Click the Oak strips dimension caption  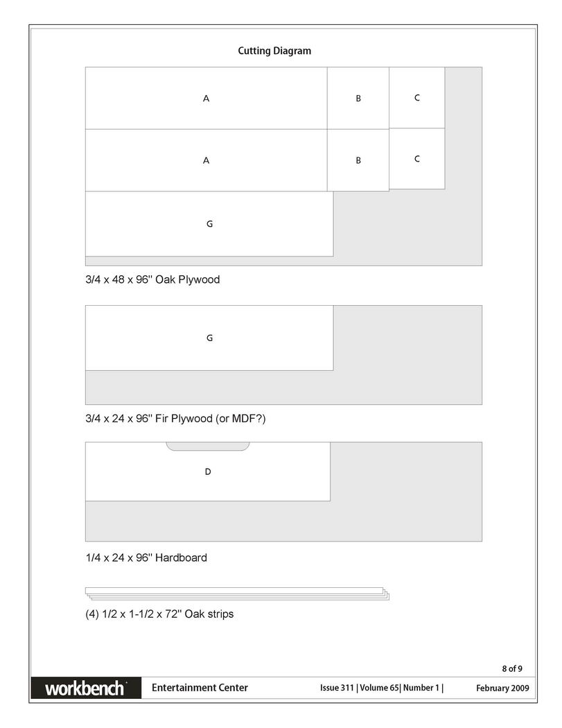(159, 614)
